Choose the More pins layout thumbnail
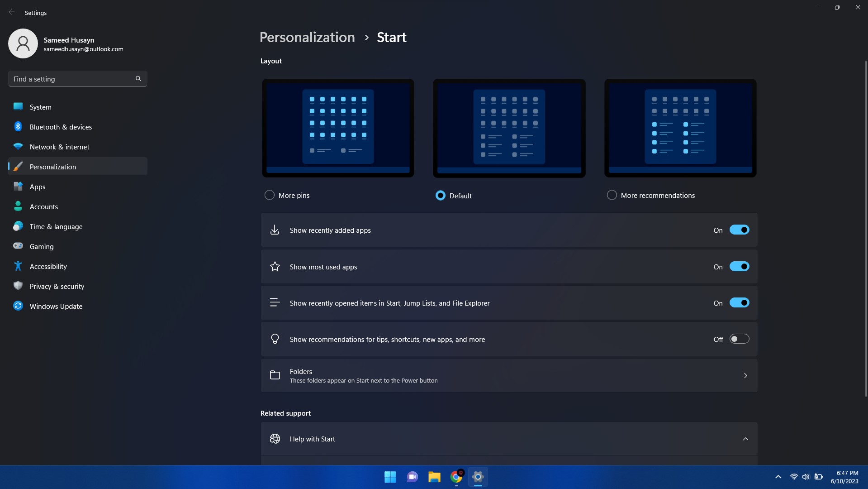 click(338, 128)
